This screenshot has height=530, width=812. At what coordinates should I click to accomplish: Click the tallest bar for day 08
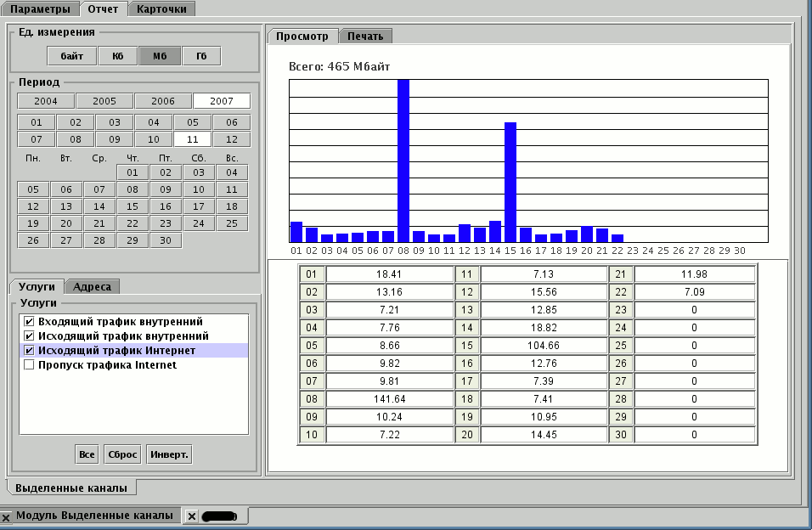pyautogui.click(x=403, y=161)
